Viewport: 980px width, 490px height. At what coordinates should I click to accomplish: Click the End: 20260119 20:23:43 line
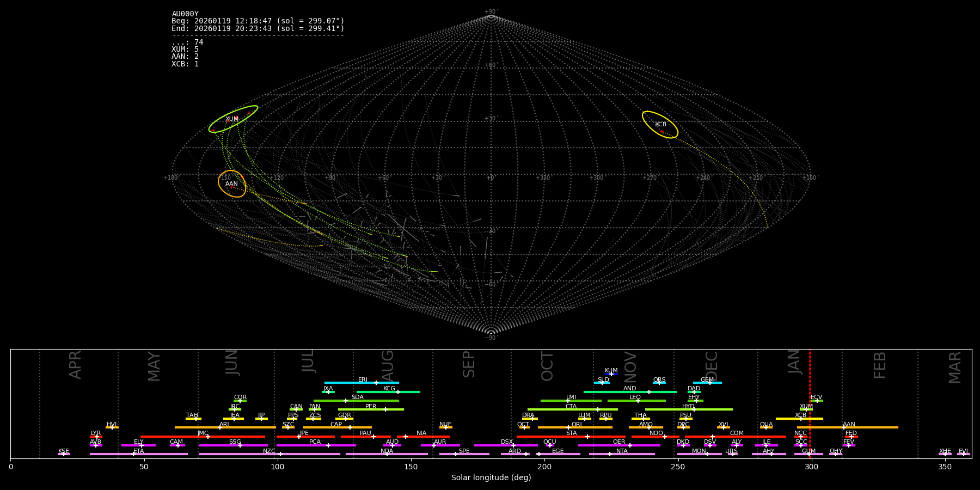[258, 28]
